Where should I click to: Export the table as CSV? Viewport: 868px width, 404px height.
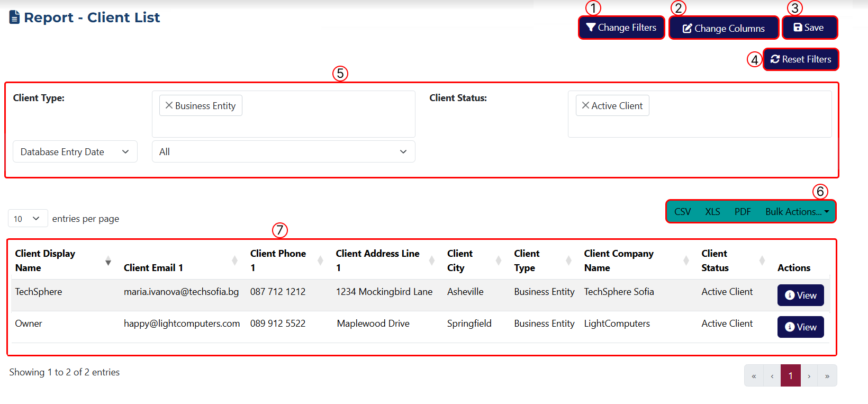click(x=682, y=212)
